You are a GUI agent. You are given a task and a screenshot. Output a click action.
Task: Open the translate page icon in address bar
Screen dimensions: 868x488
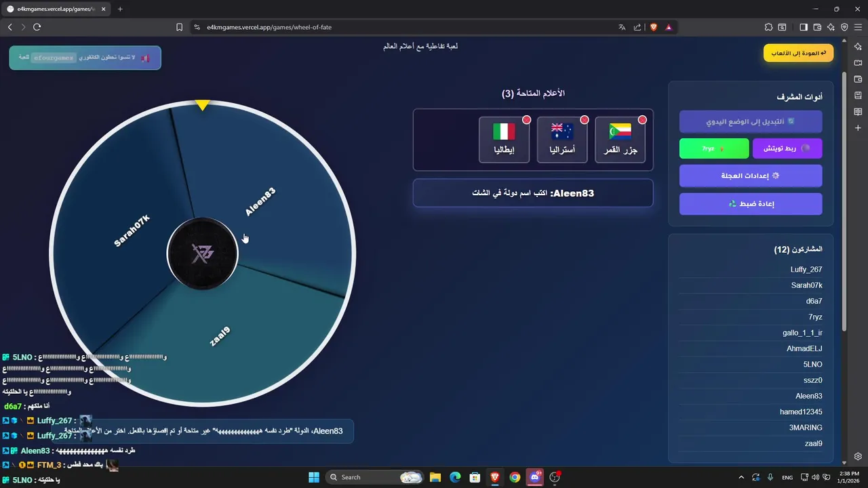(622, 27)
